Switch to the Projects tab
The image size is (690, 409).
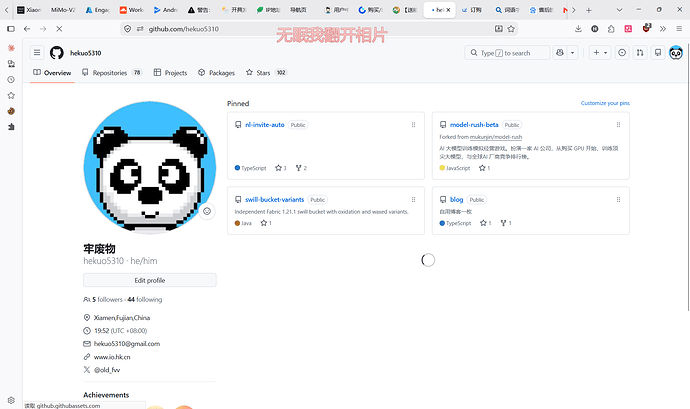pos(170,73)
